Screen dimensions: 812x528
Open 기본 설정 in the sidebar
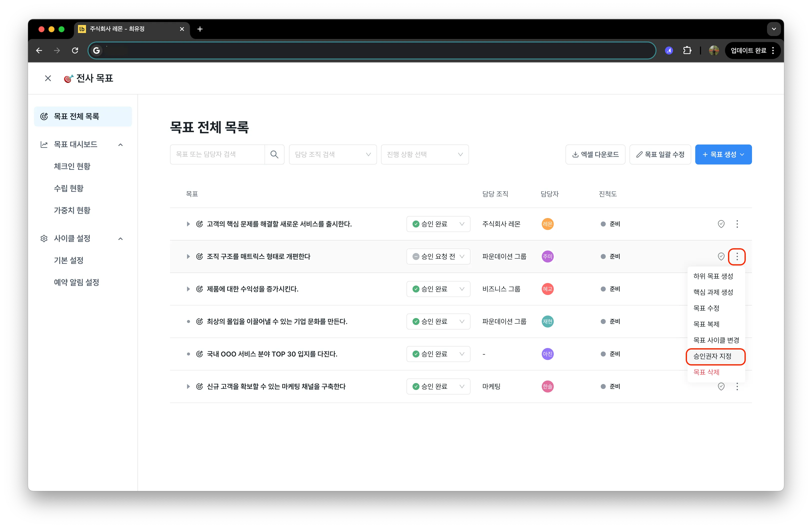pos(68,260)
